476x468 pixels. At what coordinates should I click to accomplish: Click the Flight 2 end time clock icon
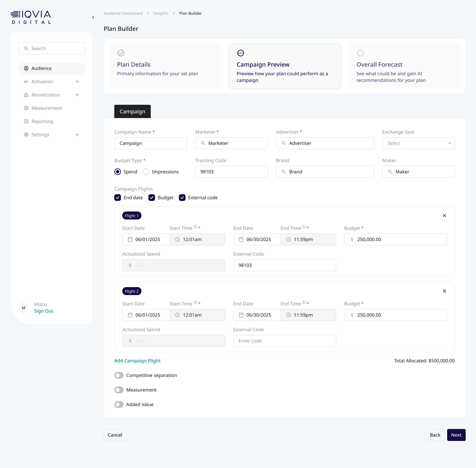[289, 315]
